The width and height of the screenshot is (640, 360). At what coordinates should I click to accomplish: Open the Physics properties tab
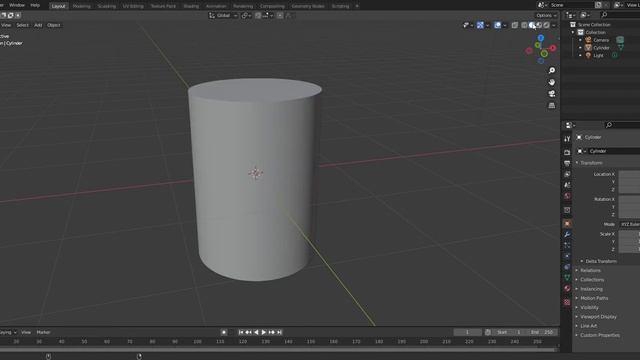pyautogui.click(x=567, y=256)
